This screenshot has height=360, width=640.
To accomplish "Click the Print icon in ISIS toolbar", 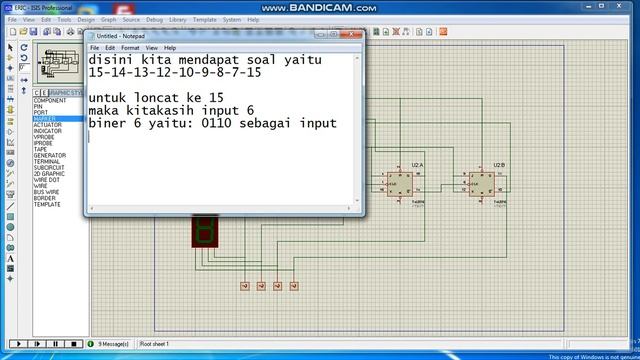I will click(x=70, y=32).
